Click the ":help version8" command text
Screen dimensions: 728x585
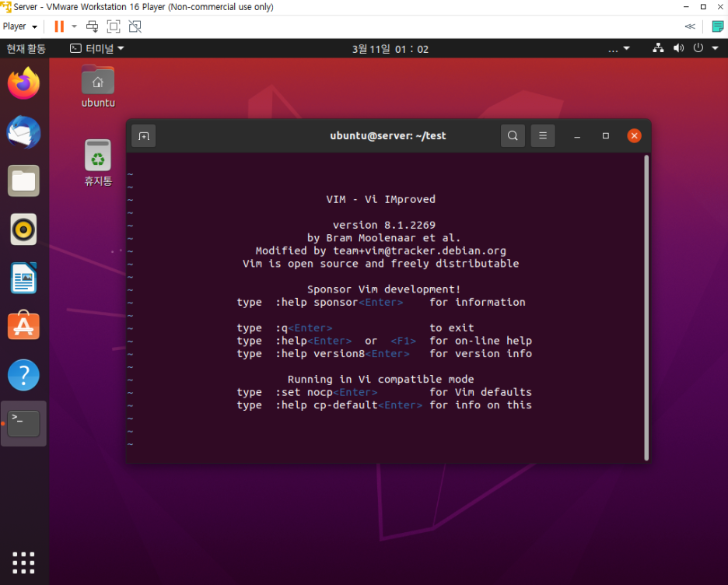coord(320,354)
